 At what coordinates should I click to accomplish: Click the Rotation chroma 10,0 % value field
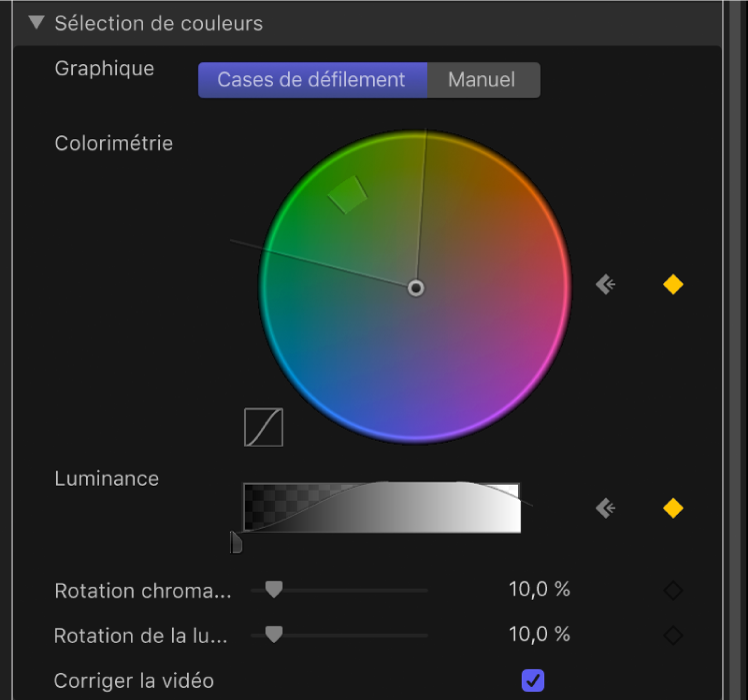539,590
